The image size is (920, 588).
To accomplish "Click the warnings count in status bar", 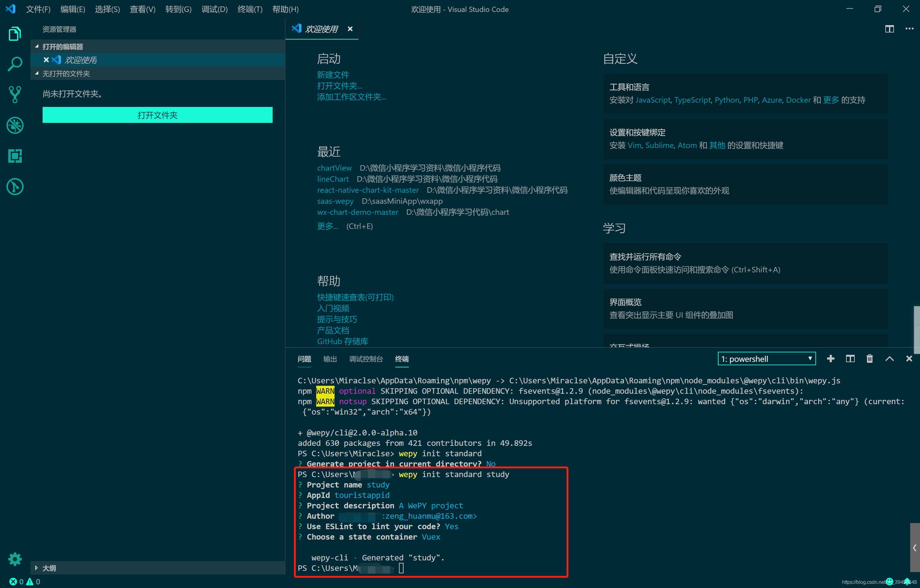I will (x=33, y=582).
